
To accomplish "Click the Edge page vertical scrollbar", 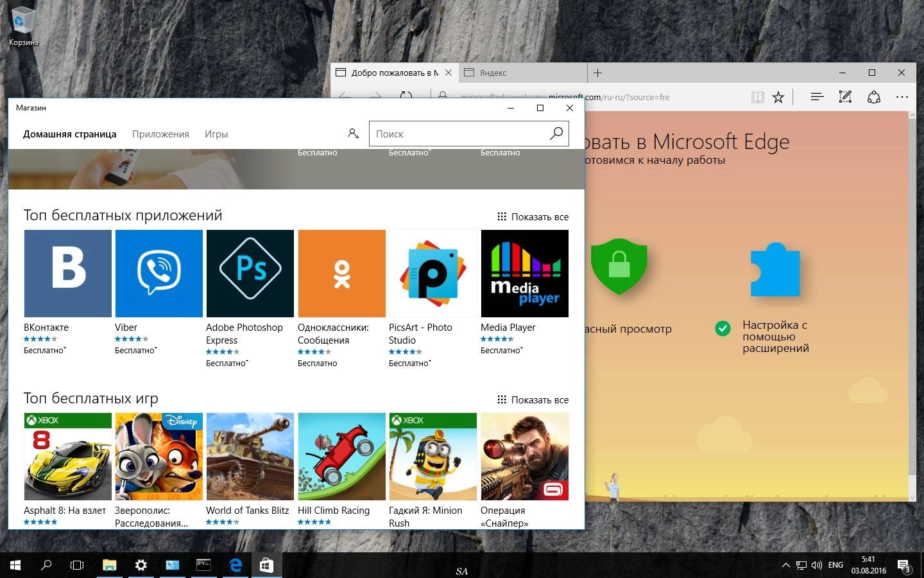I will [x=912, y=306].
